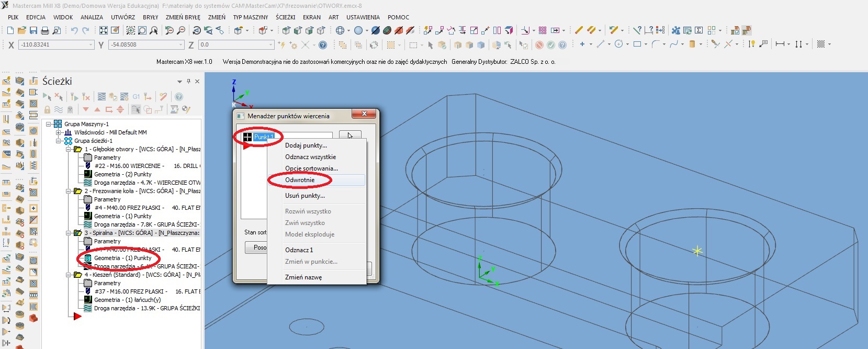This screenshot has height=349, width=868.
Task: Open the USTAWIENIA menu
Action: coord(363,17)
